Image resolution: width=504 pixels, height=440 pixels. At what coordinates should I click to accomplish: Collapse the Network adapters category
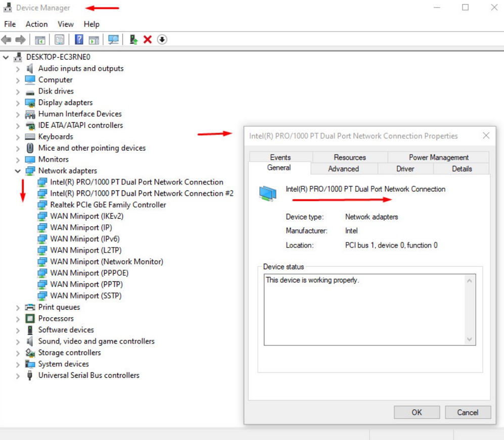[18, 171]
